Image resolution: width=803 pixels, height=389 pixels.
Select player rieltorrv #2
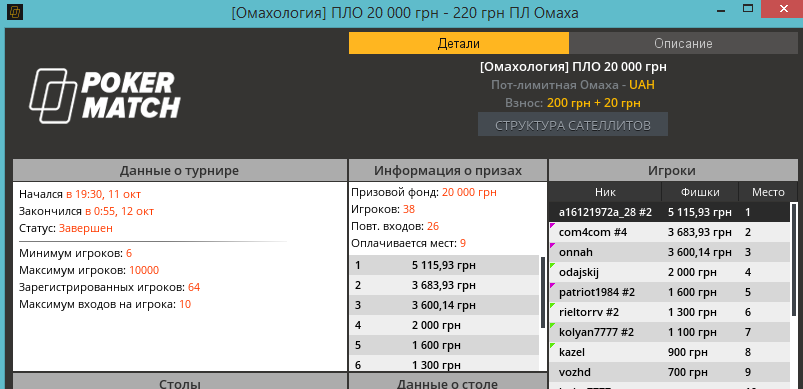pyautogui.click(x=669, y=312)
